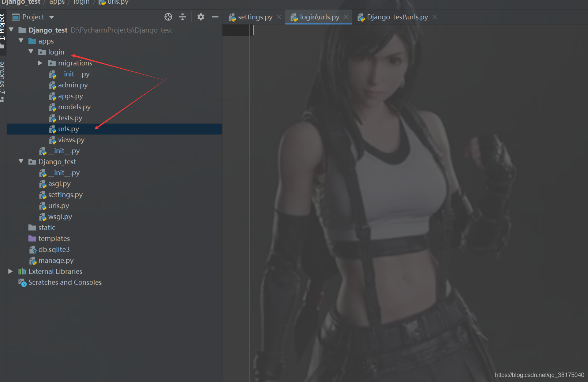Click the login breadcrumb in navigation bar

(82, 2)
